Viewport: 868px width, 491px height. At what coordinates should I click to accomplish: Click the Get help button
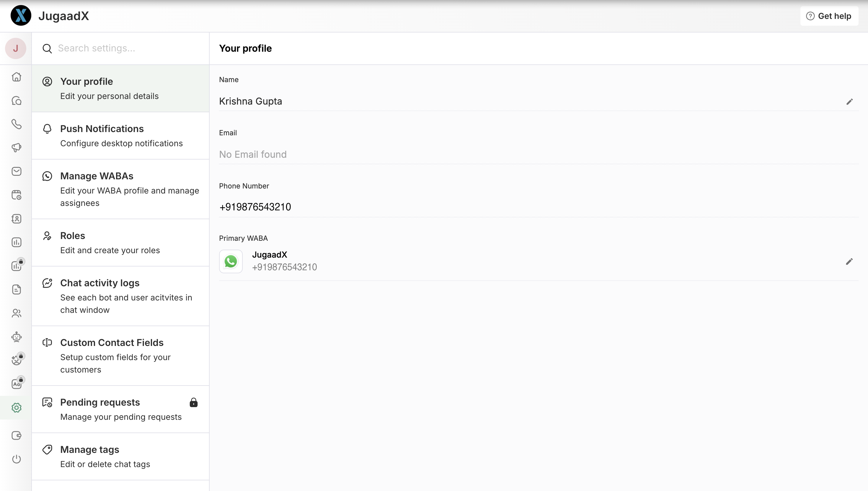pos(829,16)
